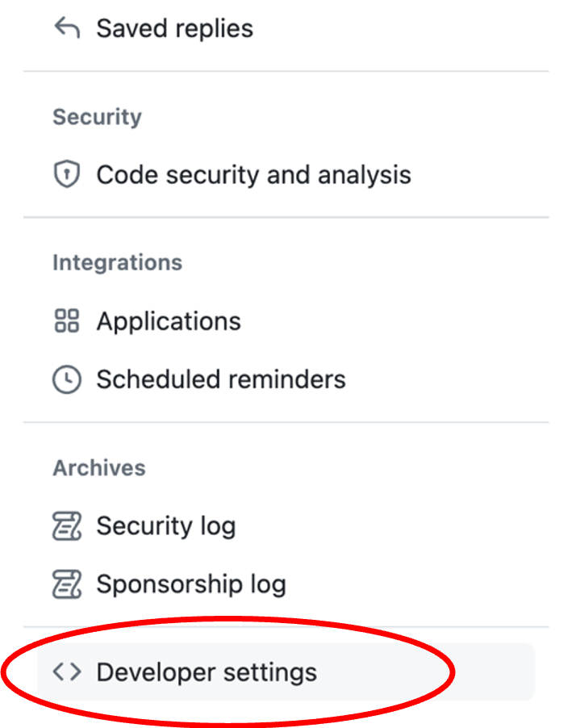This screenshot has height=728, width=580.
Task: Click the clock icon for Scheduled reminders
Action: click(x=69, y=379)
